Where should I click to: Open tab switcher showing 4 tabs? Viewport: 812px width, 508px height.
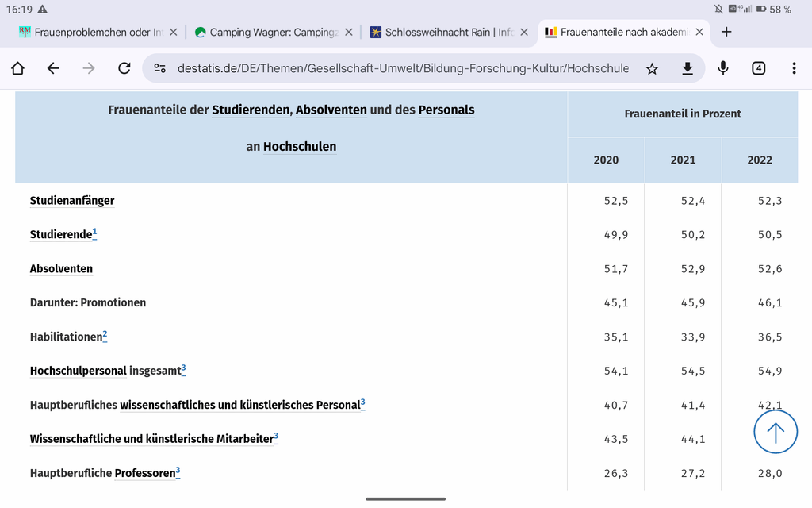tap(758, 68)
